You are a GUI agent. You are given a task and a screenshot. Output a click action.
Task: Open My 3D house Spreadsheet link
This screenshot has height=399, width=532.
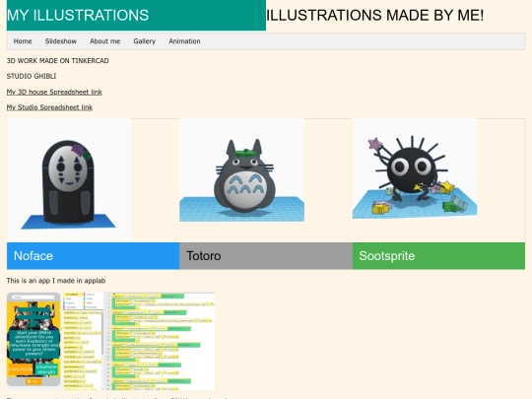tap(54, 92)
